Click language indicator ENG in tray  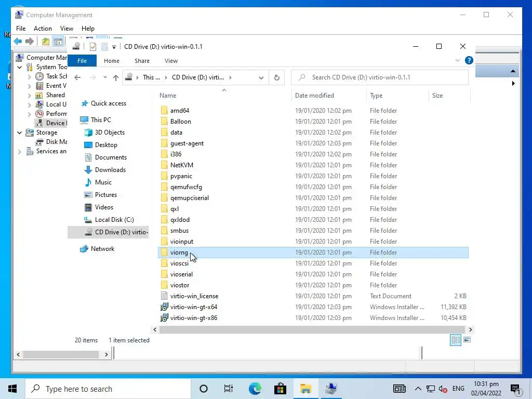pyautogui.click(x=458, y=389)
